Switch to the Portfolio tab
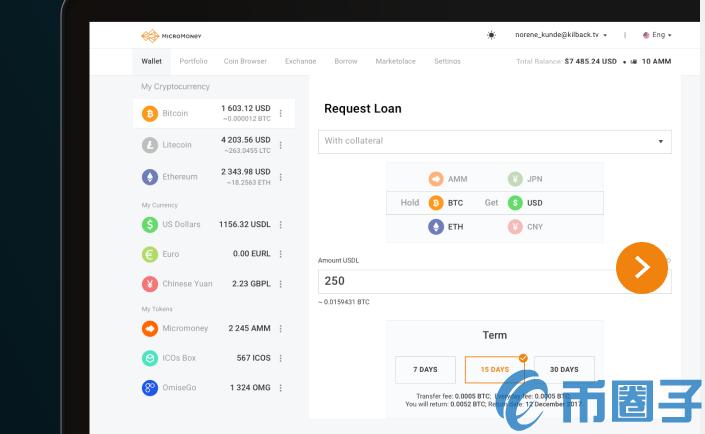 (x=193, y=61)
